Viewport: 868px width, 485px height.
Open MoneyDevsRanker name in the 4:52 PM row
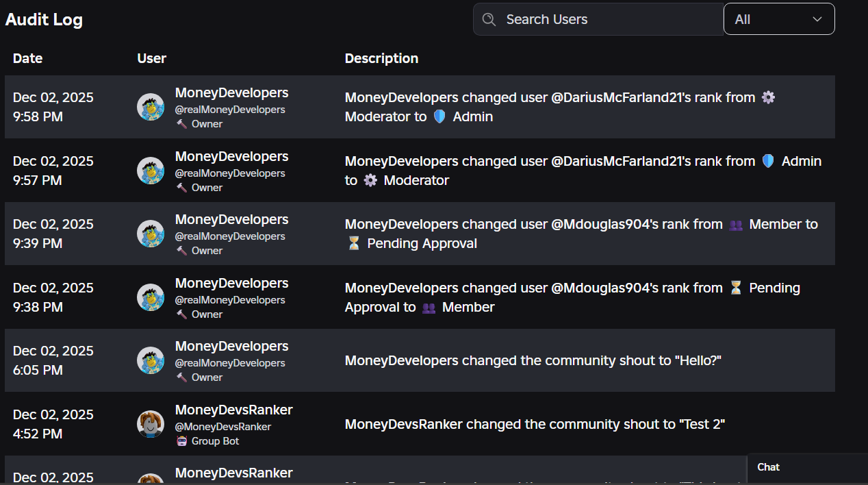[x=233, y=410]
